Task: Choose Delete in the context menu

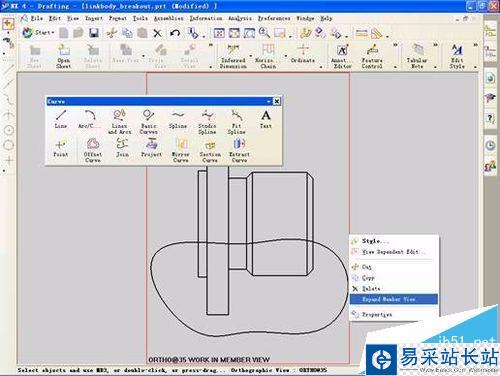Action: click(x=394, y=288)
